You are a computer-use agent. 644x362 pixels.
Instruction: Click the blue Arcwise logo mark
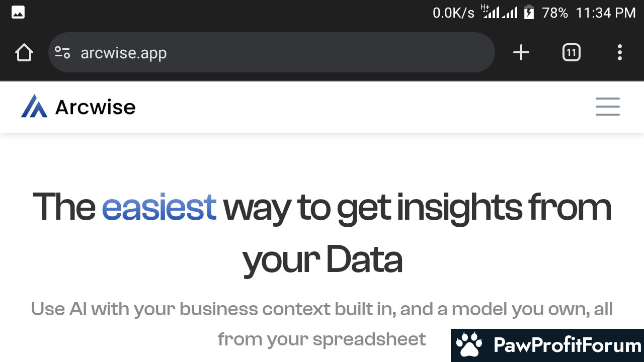[34, 106]
